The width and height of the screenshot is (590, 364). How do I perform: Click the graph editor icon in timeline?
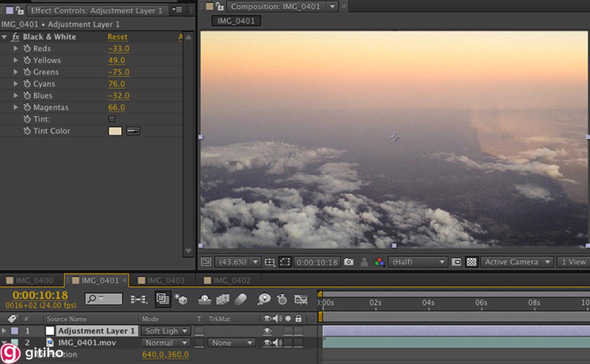pos(300,299)
